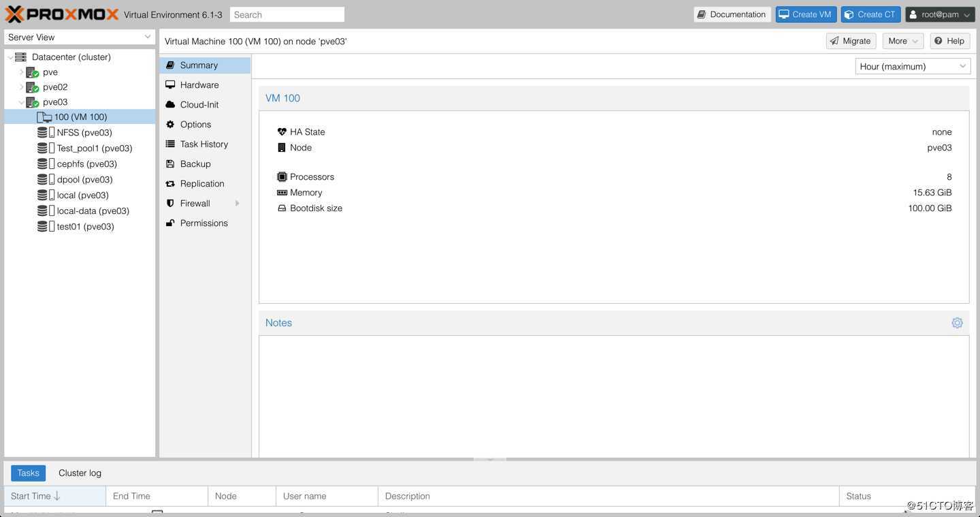Click the Bootdisk size drive icon
This screenshot has height=517, width=980.
click(x=282, y=208)
